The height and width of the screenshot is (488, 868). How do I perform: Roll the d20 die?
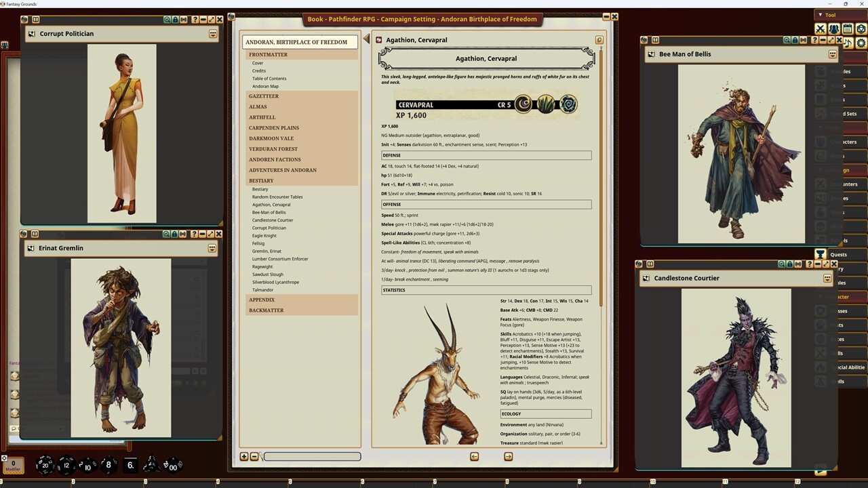45,465
